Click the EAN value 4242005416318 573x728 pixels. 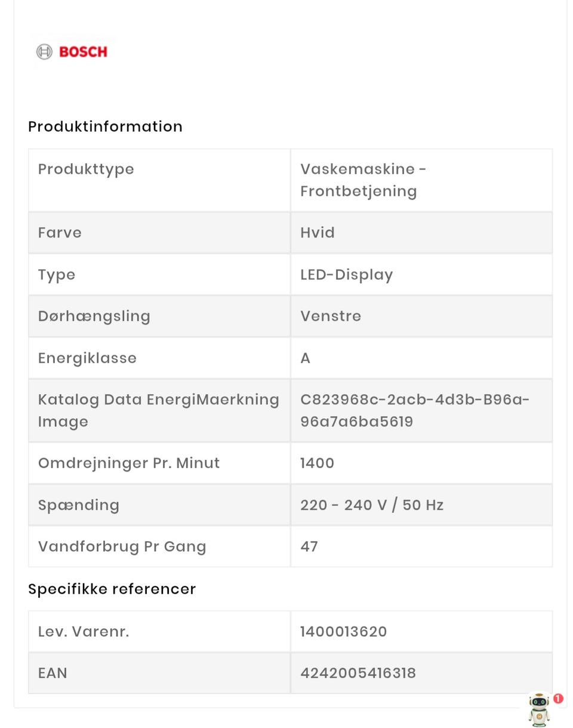358,673
